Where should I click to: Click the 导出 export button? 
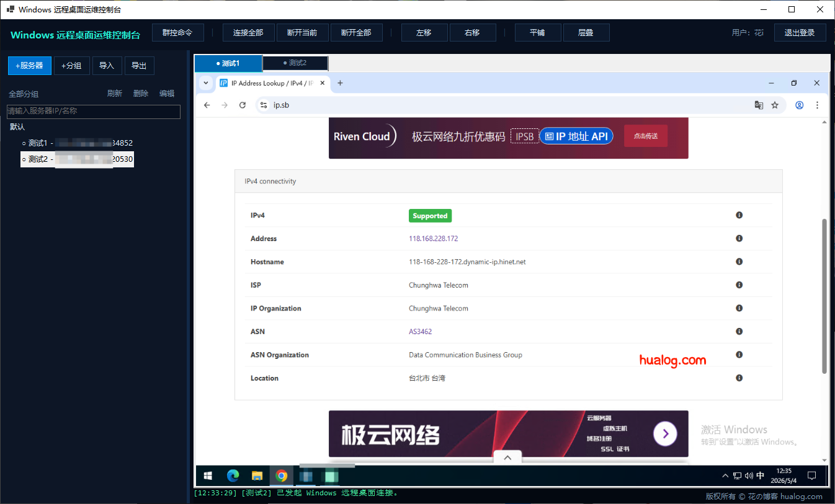(x=140, y=66)
